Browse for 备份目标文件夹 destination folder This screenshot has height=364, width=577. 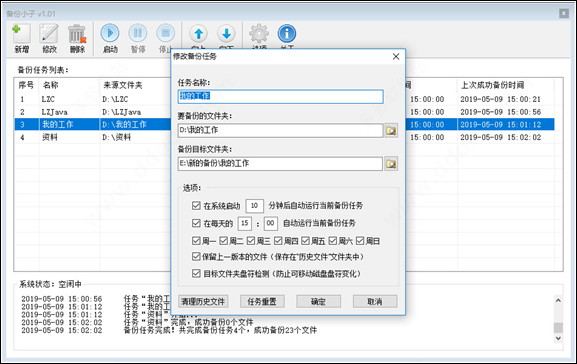pos(391,164)
